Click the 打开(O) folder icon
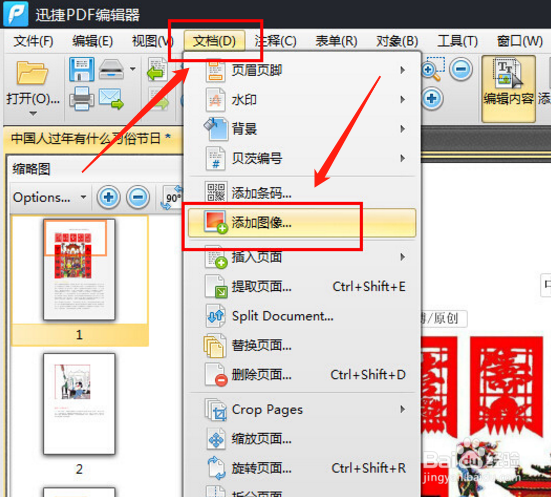This screenshot has height=497, width=551. (32, 73)
